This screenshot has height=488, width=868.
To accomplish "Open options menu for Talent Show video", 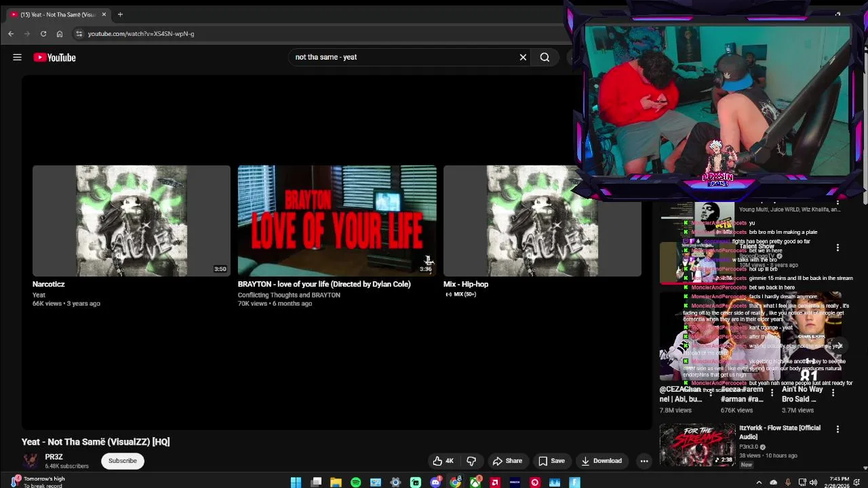I will pos(837,247).
